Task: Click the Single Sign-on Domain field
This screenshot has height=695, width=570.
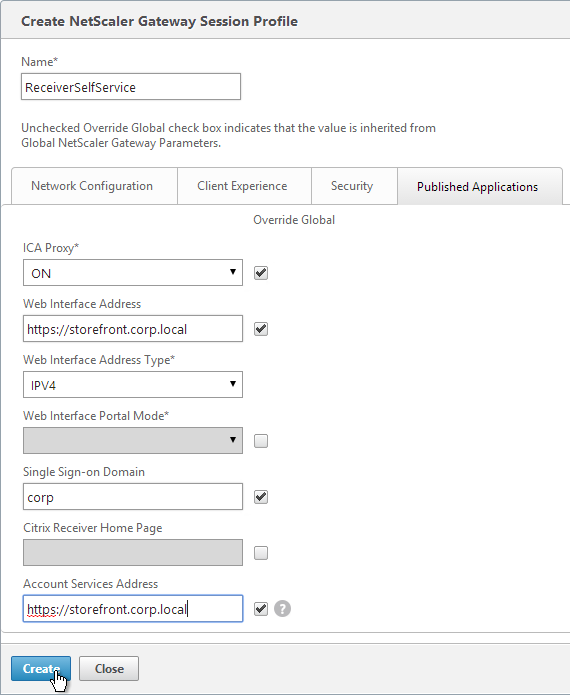Action: [133, 496]
